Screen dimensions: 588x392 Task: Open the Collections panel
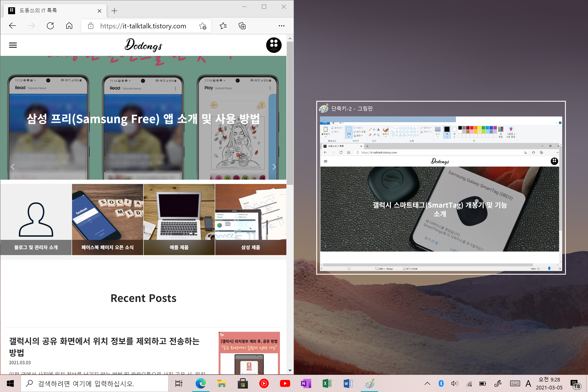click(242, 26)
